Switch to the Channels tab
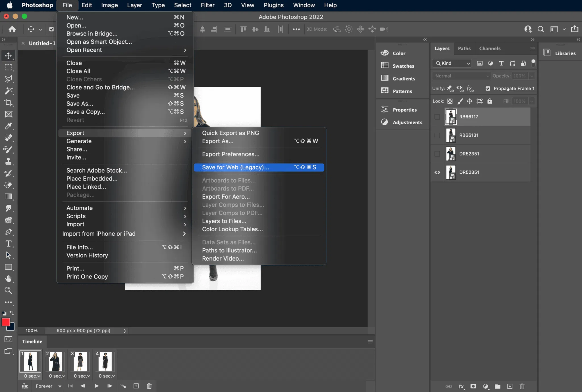 click(x=490, y=49)
